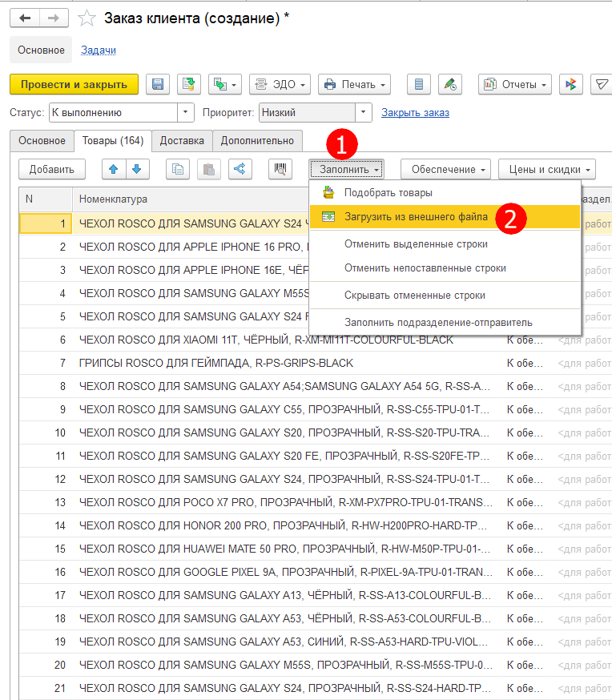Click the envelope icon at toolbar edge
The height and width of the screenshot is (700, 612).
tap(602, 84)
